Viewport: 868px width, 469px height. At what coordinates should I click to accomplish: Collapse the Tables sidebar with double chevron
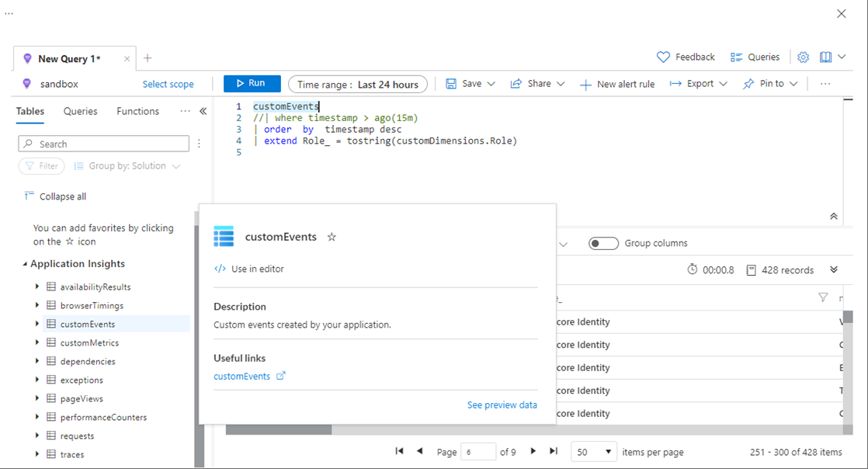coord(203,110)
